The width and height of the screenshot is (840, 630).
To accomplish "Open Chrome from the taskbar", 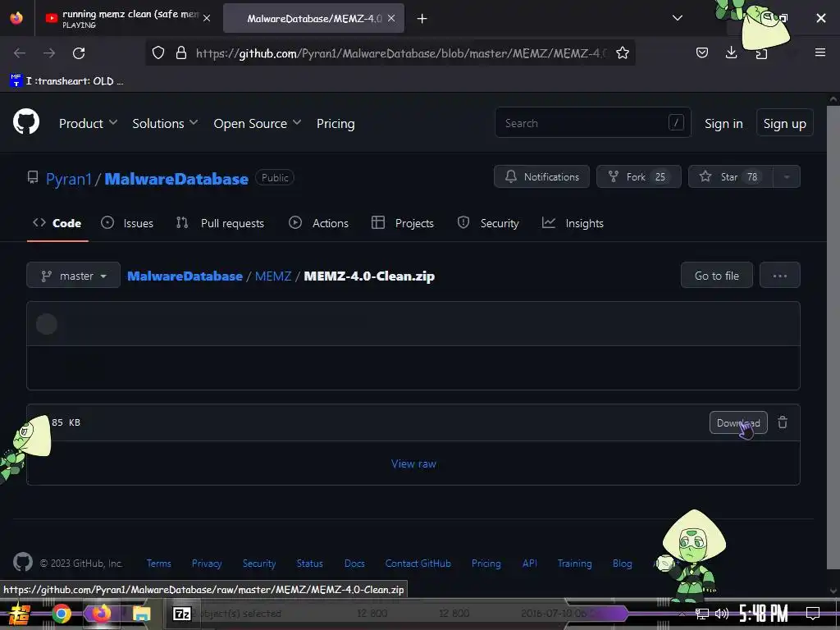I will [x=62, y=614].
